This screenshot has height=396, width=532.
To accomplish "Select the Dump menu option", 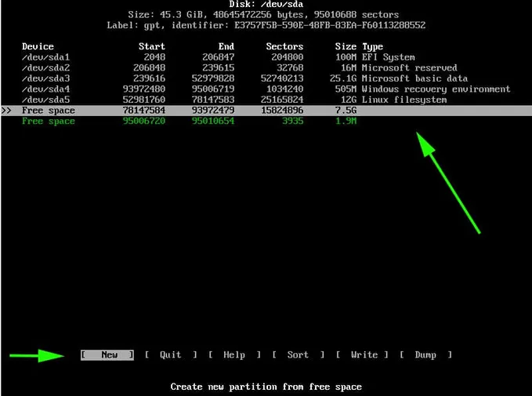I will pos(425,355).
